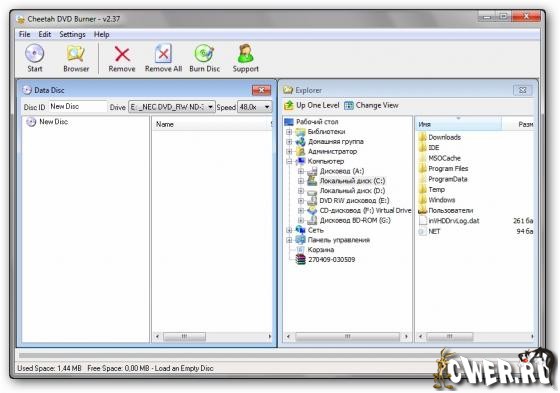
Task: Click the Change View icon
Action: pos(349,105)
